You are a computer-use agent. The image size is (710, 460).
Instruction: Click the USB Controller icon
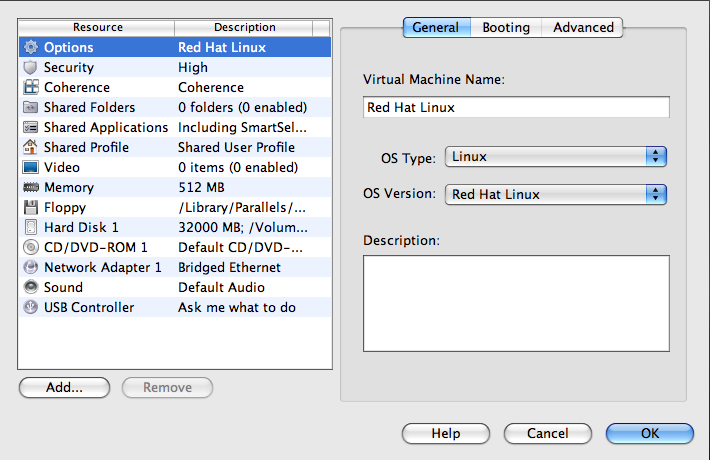coord(30,307)
